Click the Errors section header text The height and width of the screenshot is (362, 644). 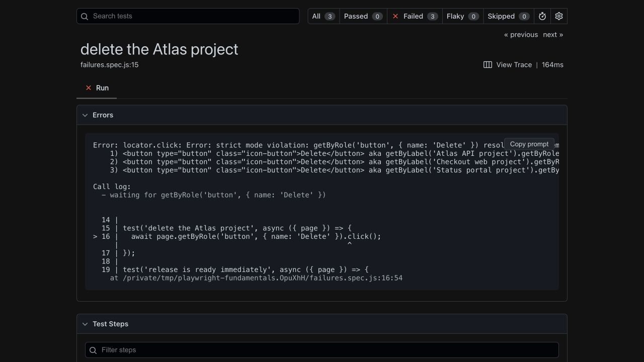103,115
